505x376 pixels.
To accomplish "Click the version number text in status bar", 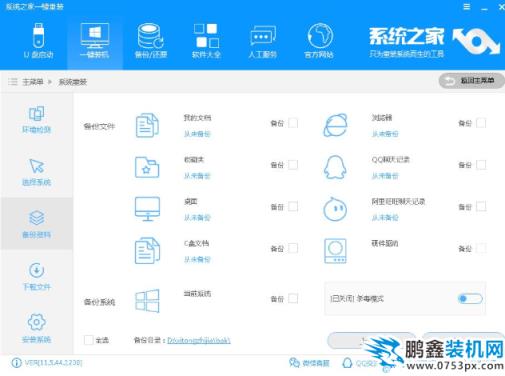I will coord(53,363).
